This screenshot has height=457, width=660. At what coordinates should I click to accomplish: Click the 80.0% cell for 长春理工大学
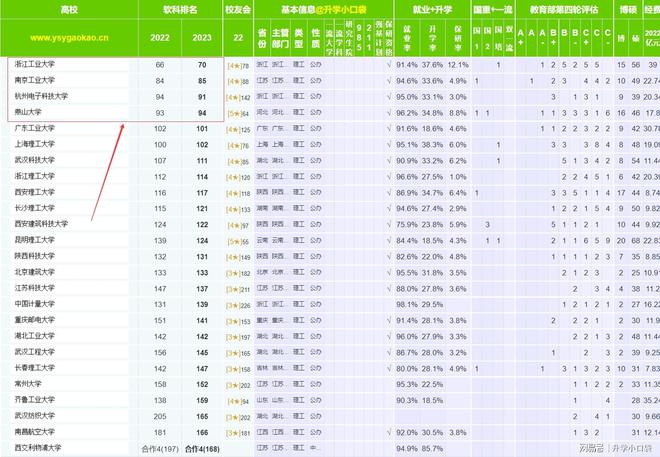click(x=407, y=369)
